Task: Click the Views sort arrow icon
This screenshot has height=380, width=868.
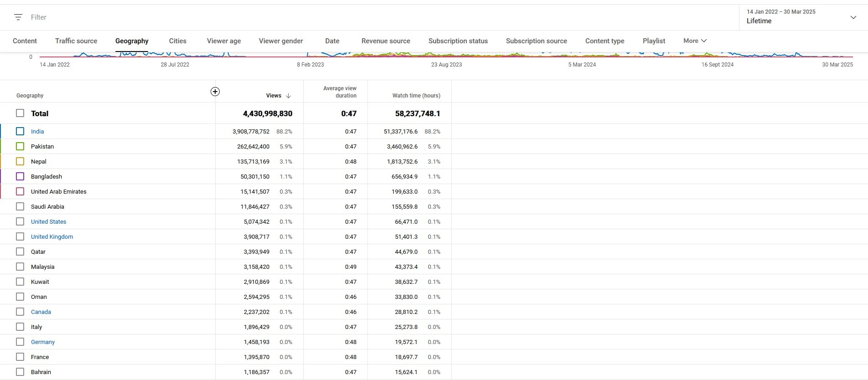Action: pos(288,96)
